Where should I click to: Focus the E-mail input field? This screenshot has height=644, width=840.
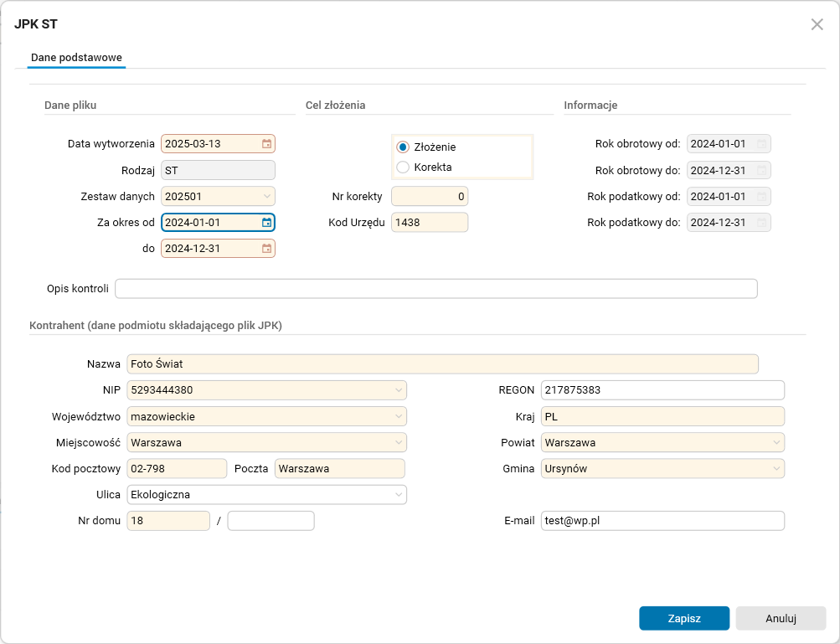[662, 521]
